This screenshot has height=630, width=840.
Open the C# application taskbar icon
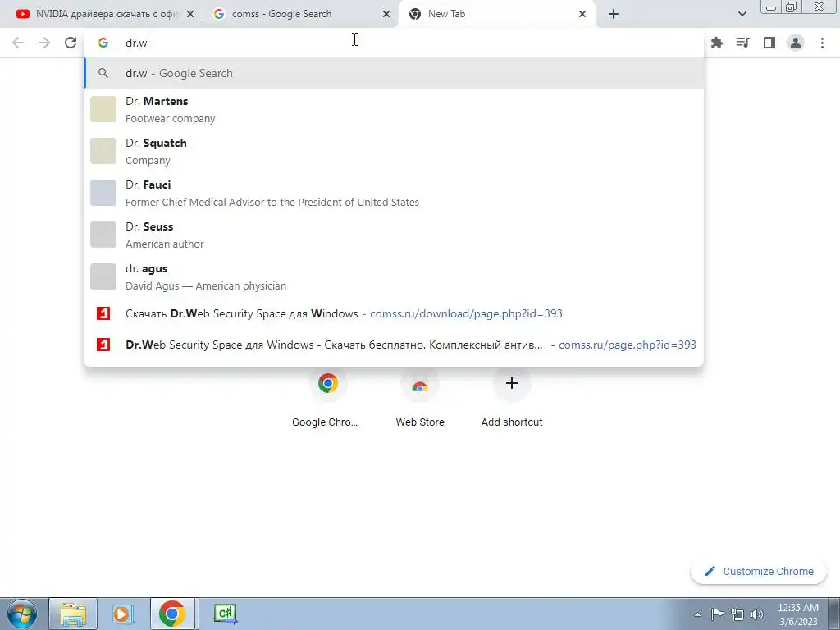point(225,614)
